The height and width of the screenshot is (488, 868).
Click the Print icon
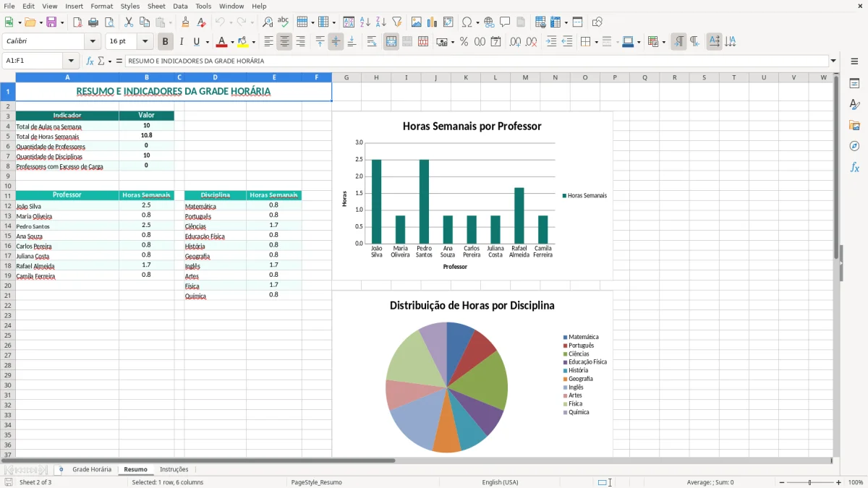(x=93, y=22)
